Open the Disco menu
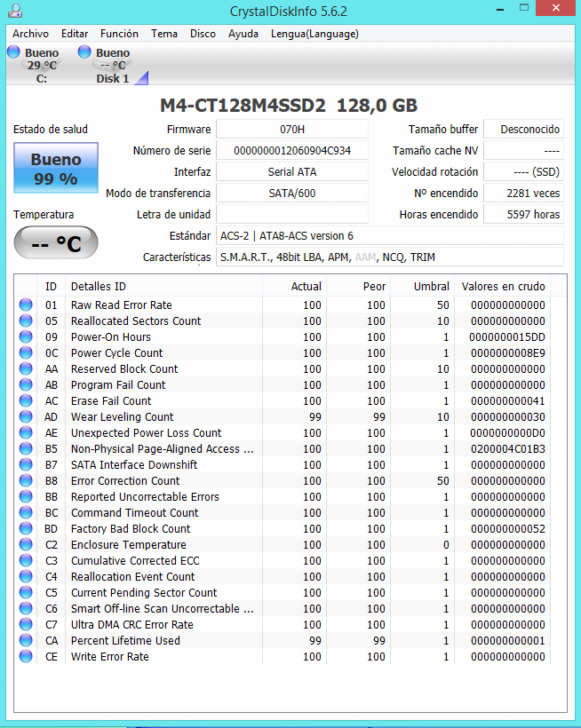 click(x=203, y=34)
